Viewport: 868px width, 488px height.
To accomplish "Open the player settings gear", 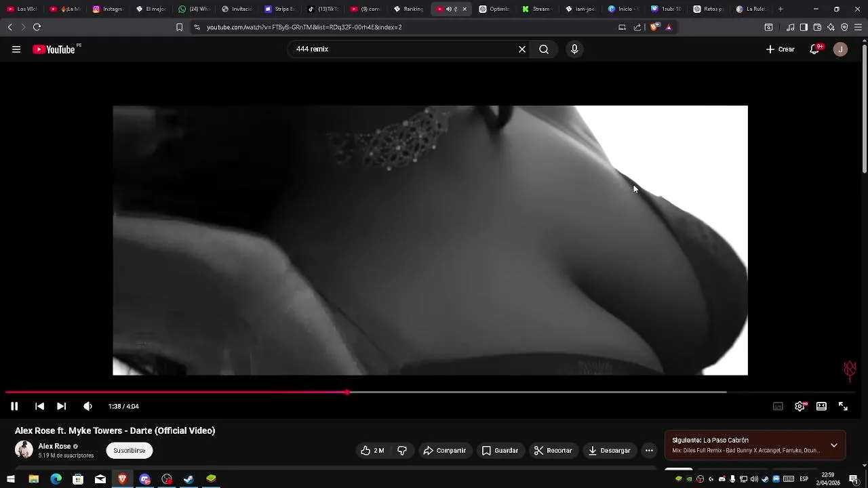I will click(800, 406).
